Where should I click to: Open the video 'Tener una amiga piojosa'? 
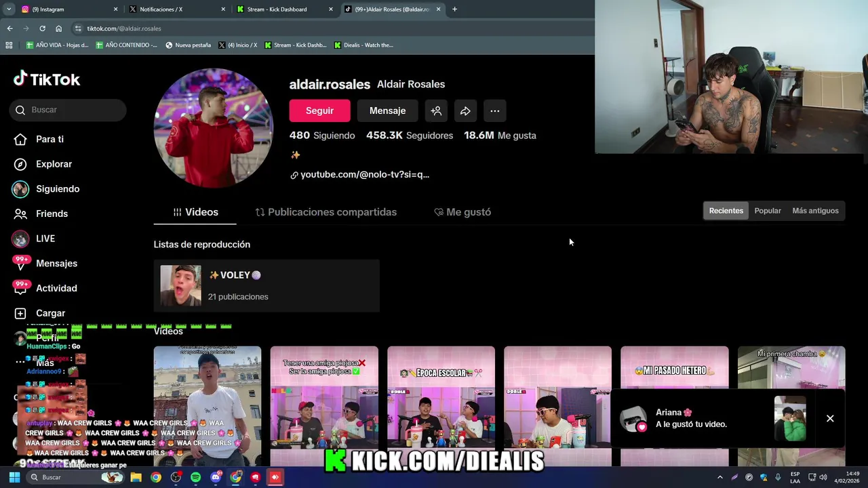point(324,406)
